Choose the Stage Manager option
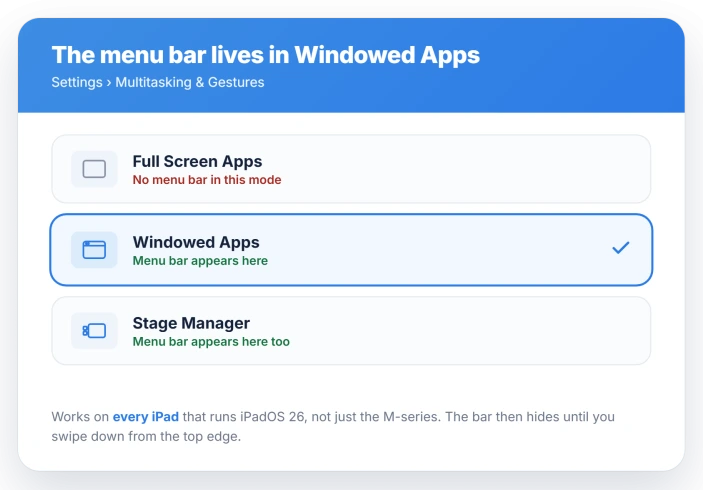This screenshot has width=703, height=490. click(x=351, y=331)
